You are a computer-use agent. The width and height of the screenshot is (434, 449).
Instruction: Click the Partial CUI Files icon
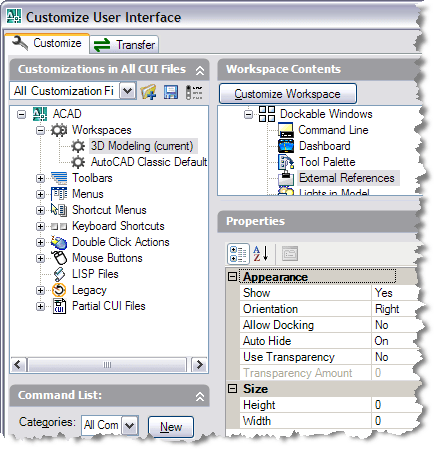point(59,306)
